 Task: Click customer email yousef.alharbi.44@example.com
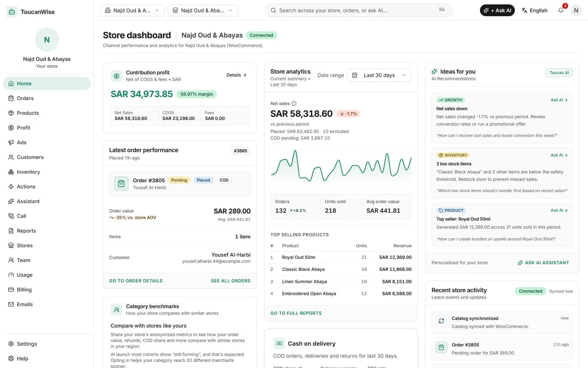coord(216,261)
